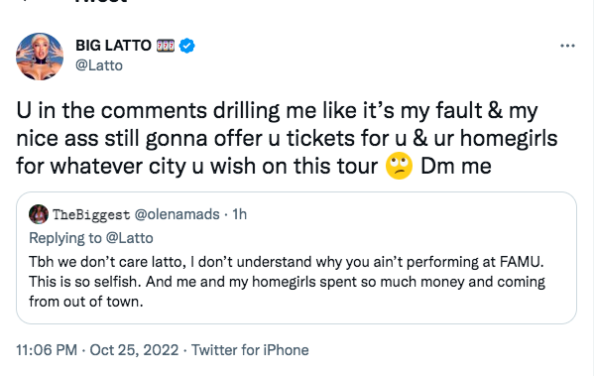This screenshot has width=595, height=376.
Task: Open the three-dot more options menu
Action: [567, 46]
